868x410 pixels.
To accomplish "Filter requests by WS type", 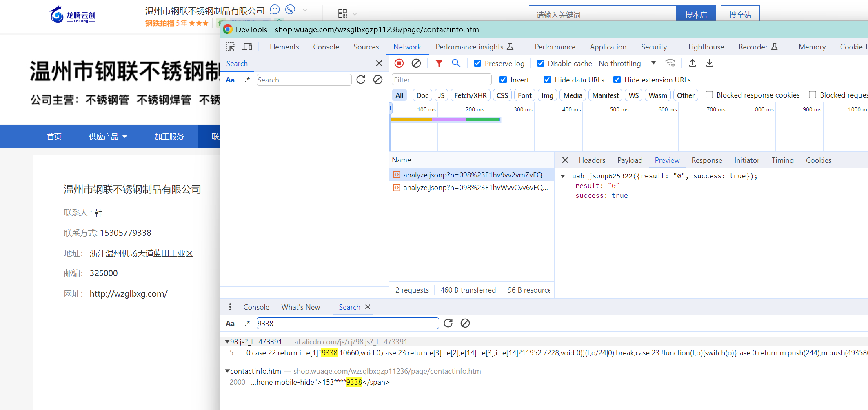I will coord(634,95).
